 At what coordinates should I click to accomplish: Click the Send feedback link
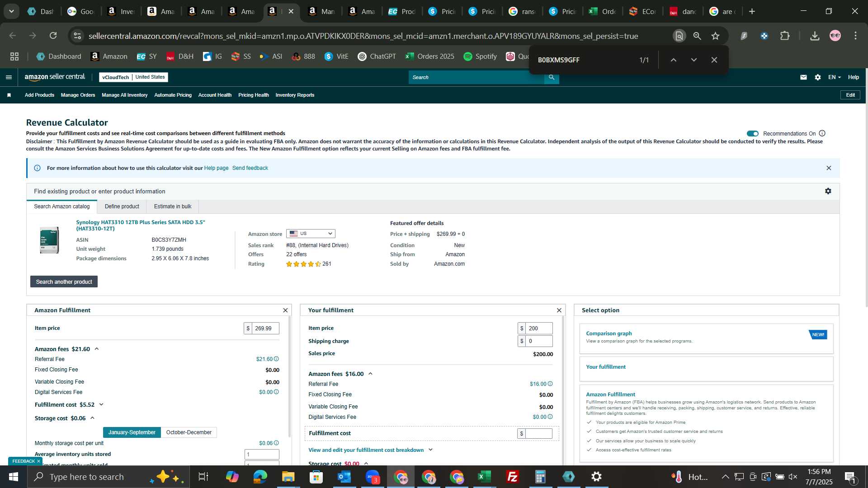click(250, 168)
